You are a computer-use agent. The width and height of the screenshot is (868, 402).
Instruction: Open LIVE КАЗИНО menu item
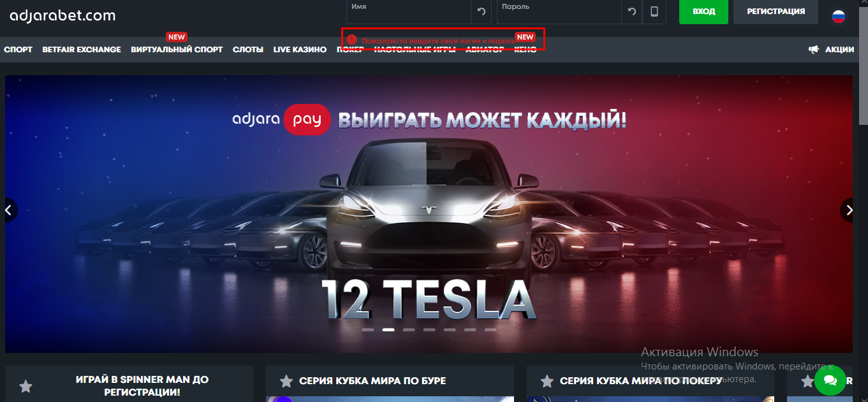[x=300, y=50]
